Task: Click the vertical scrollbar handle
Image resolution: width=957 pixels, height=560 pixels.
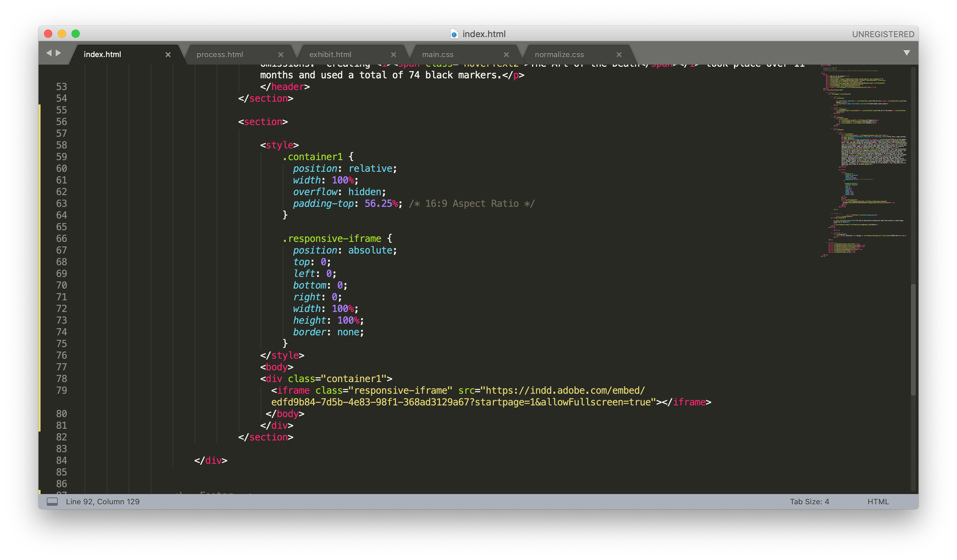Action: [x=913, y=339]
